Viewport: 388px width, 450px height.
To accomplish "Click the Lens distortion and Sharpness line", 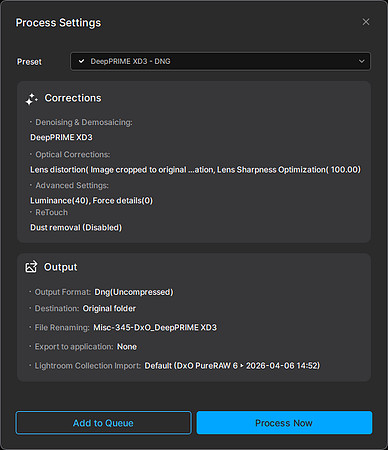I will pyautogui.click(x=195, y=170).
